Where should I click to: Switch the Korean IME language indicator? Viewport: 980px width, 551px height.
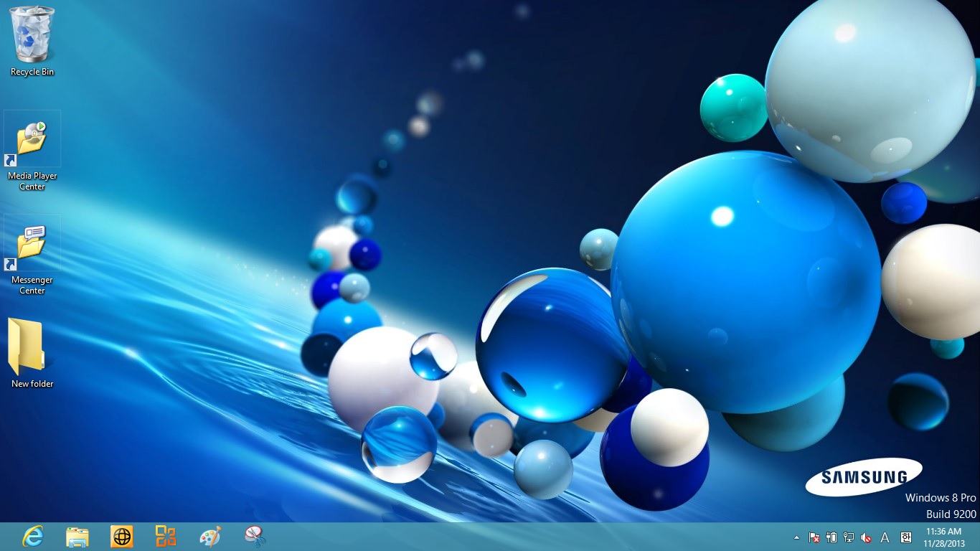(905, 537)
